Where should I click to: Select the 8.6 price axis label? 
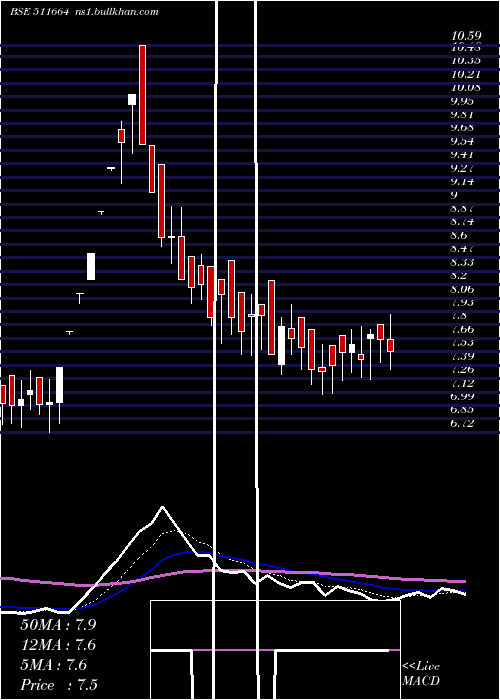458,235
